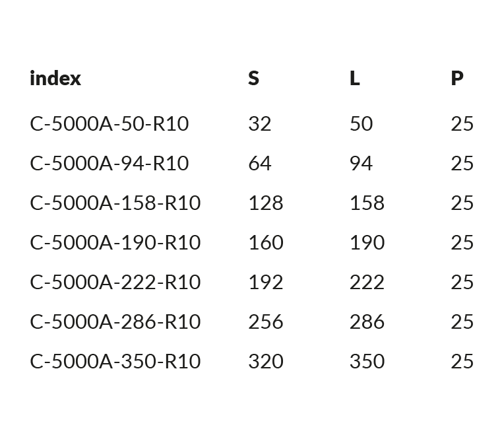This screenshot has width=504, height=441.
Task: Select the C-5000A-158-R10 index cell
Action: [x=115, y=203]
